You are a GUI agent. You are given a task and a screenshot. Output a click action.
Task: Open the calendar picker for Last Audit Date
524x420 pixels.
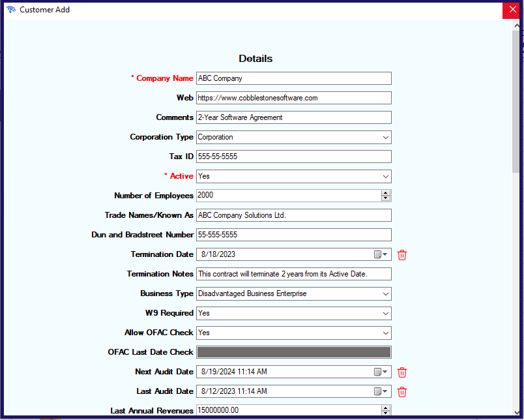(x=377, y=391)
